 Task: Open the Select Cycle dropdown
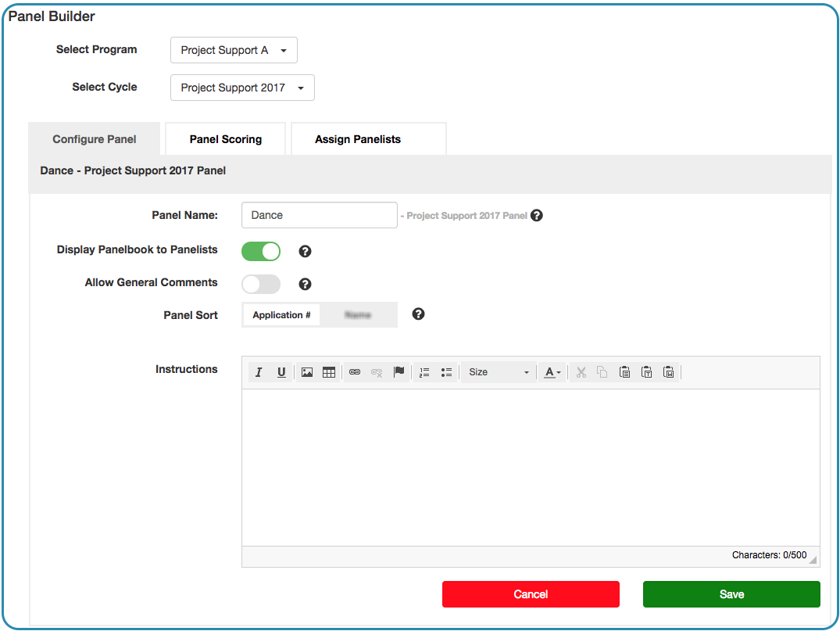242,88
